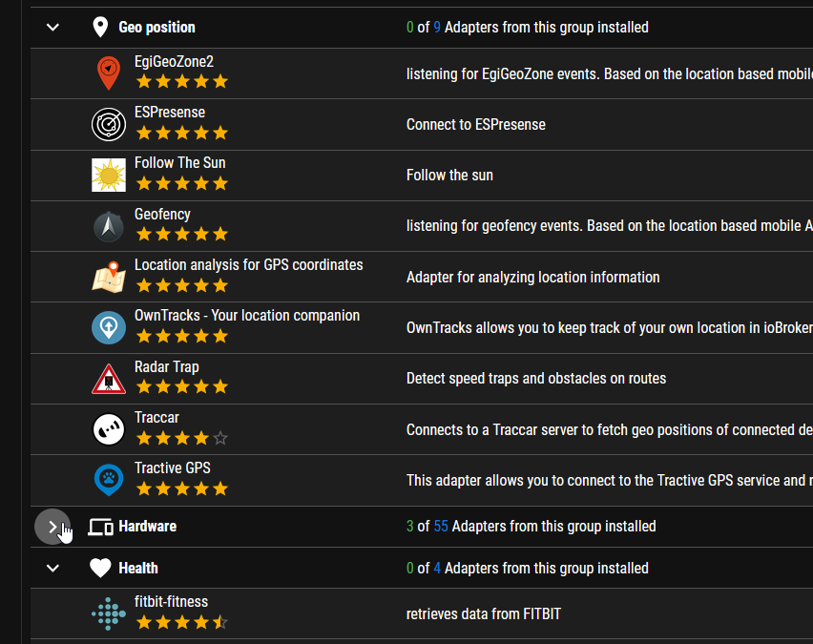Click the Hardware group label
The height and width of the screenshot is (644, 813).
coord(147,527)
